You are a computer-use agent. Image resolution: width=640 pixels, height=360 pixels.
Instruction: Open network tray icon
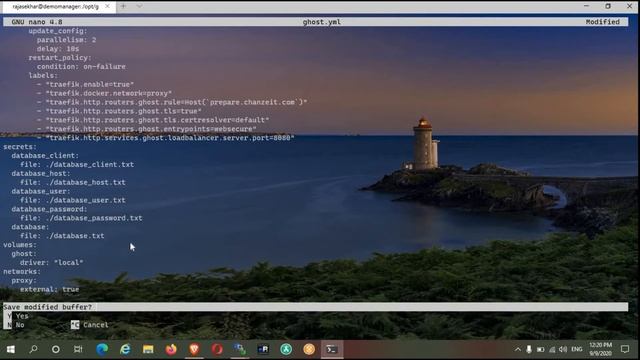pyautogui.click(x=552, y=350)
